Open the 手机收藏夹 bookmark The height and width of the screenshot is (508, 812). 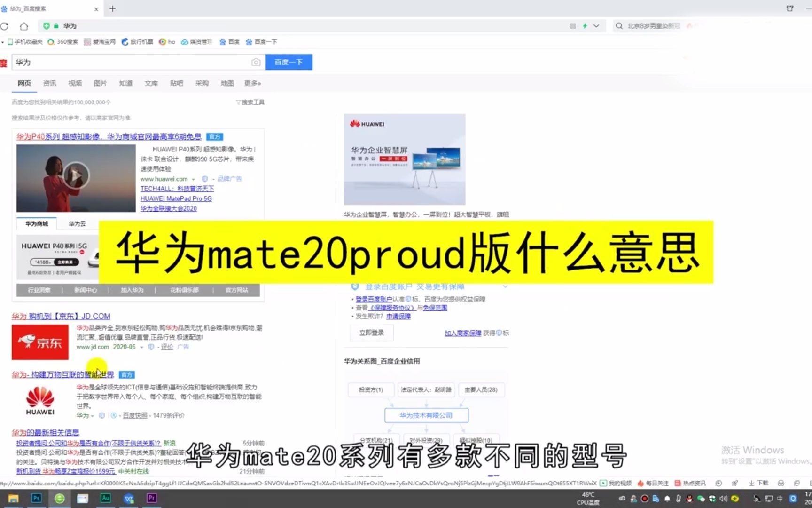tap(25, 42)
